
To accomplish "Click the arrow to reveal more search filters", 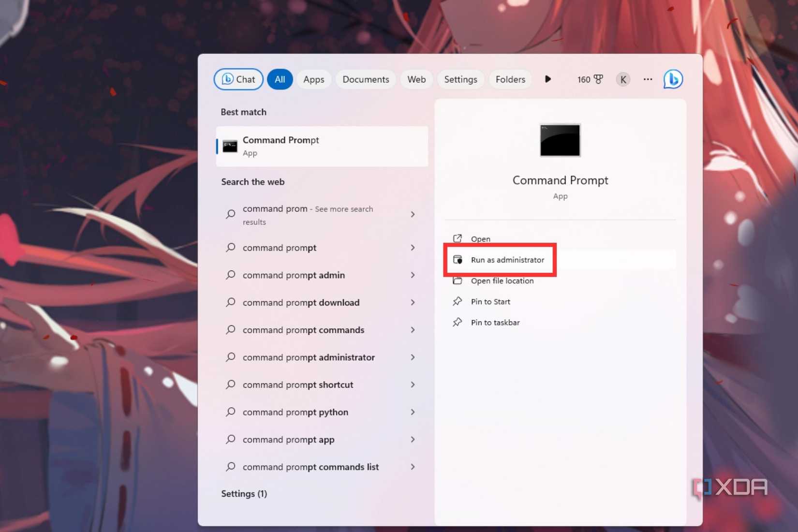I will pyautogui.click(x=547, y=79).
